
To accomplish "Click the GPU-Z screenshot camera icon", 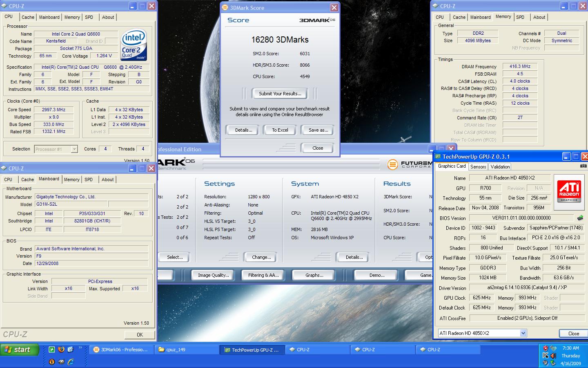I will click(583, 166).
